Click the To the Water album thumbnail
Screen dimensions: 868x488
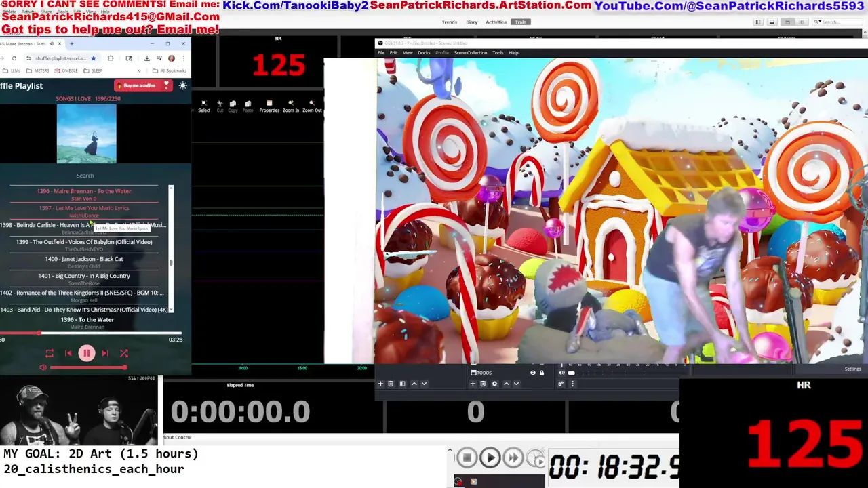pyautogui.click(x=87, y=134)
